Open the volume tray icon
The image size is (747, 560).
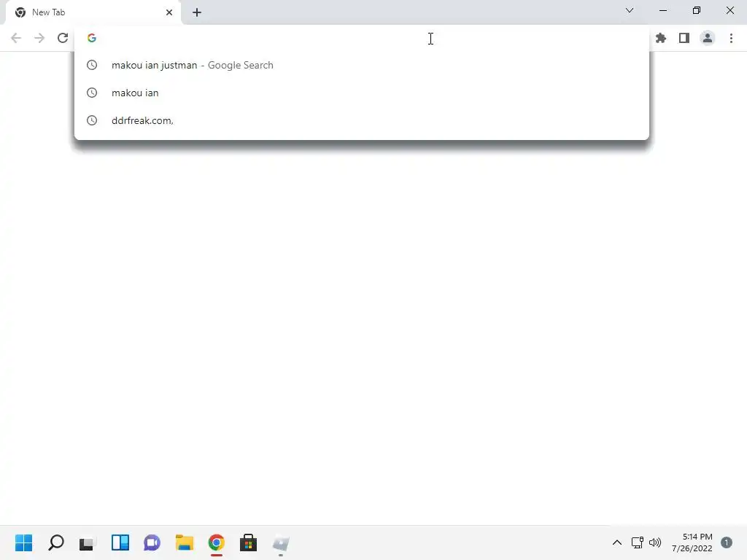[655, 542]
